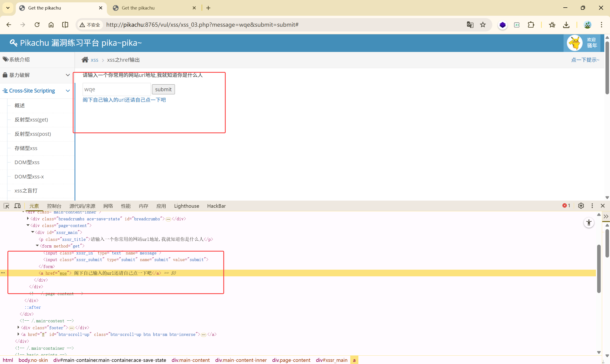
Task: Click the message text input field
Action: (x=117, y=89)
